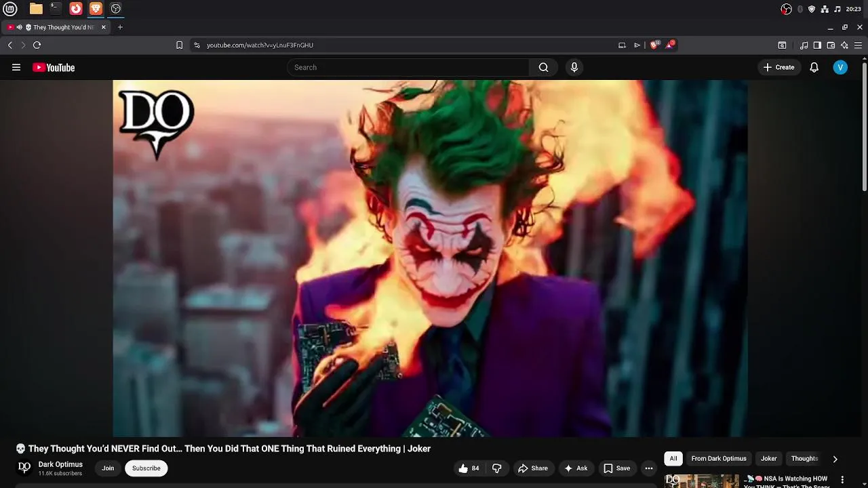Go forward to the next page
This screenshot has width=868, height=488.
coord(23,45)
